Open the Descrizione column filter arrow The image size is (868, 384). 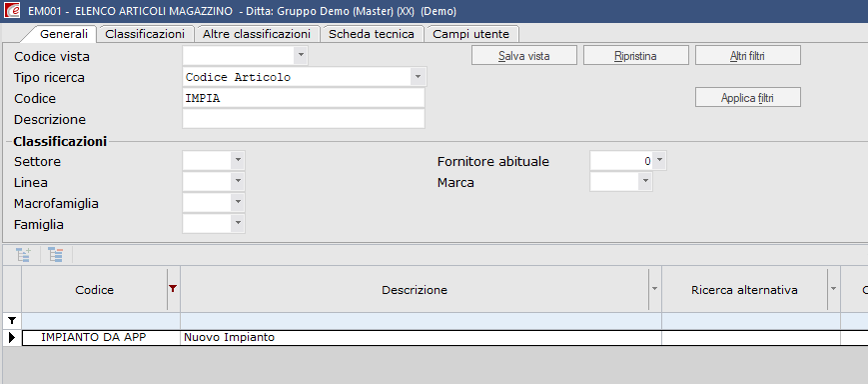pyautogui.click(x=655, y=289)
